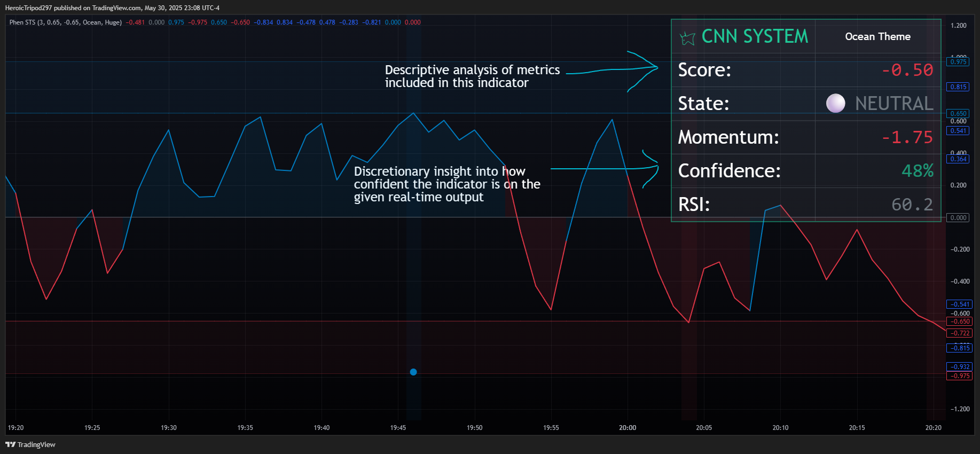Select the -0.541 boxed price axis label
Image resolution: width=980 pixels, height=454 pixels.
[960, 304]
